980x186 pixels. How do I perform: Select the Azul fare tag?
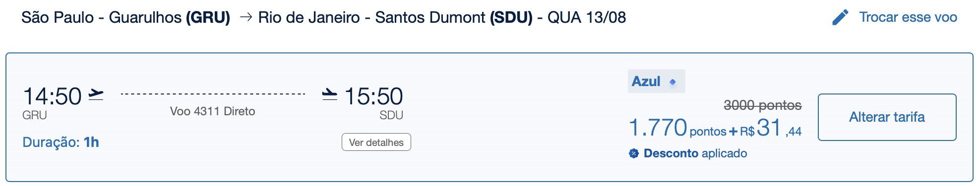tap(656, 81)
